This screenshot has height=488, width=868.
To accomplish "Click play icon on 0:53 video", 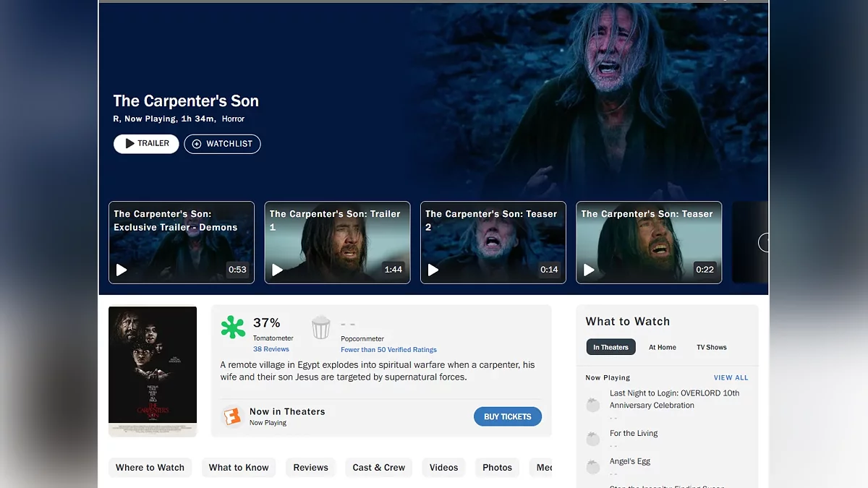I will tap(122, 270).
